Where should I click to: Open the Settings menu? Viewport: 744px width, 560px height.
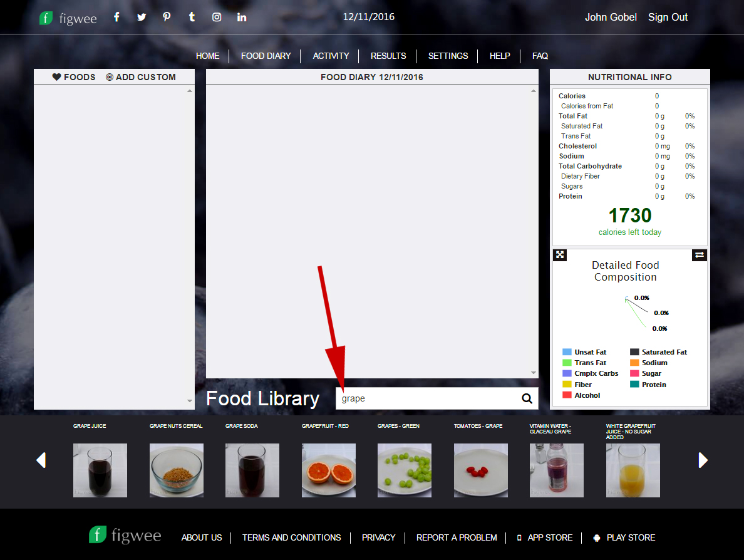point(448,56)
